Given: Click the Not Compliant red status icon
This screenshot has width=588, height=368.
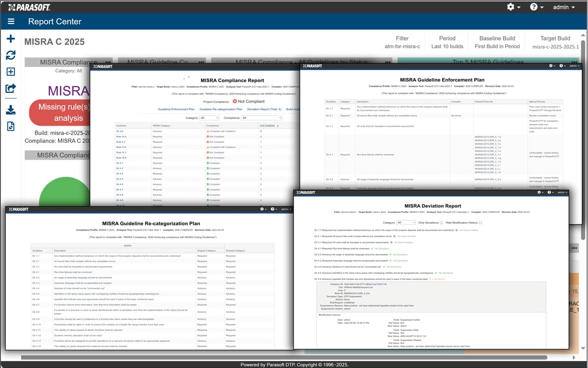Looking at the screenshot, I should 235,101.
